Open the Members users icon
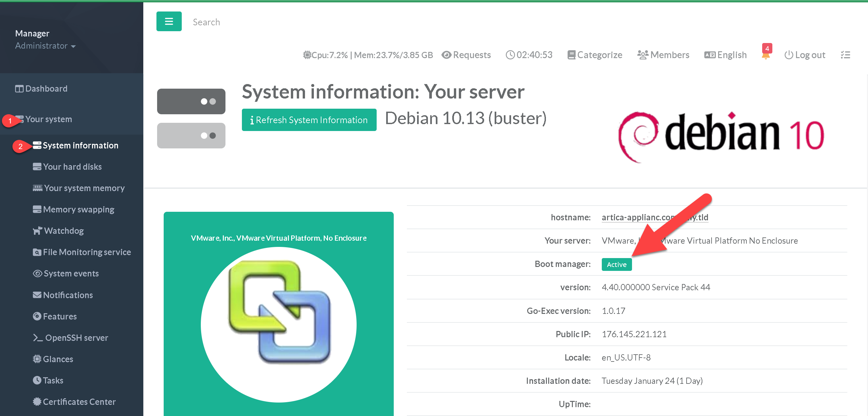 [643, 55]
